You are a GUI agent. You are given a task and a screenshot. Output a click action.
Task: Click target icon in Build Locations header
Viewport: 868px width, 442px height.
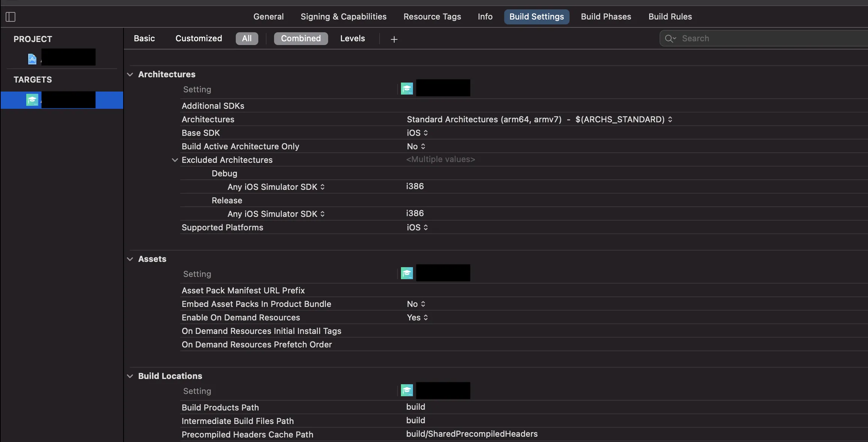point(407,391)
